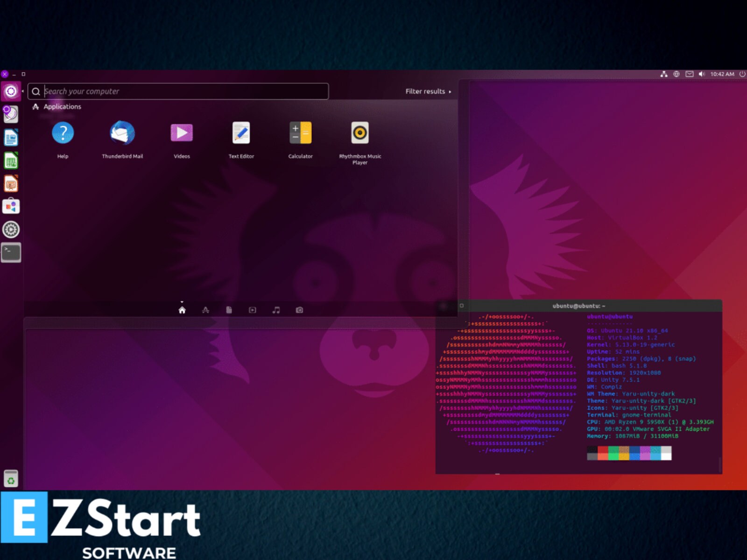
Task: Open LibreOffice Calc from the launcher
Action: click(11, 161)
